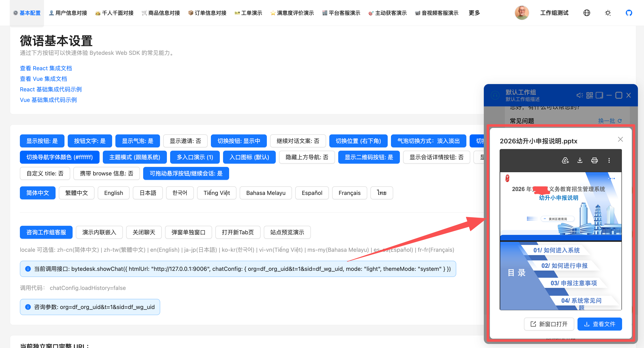Switch to 音视频客服演示 tab
Image resolution: width=644 pixels, height=348 pixels.
pos(437,13)
